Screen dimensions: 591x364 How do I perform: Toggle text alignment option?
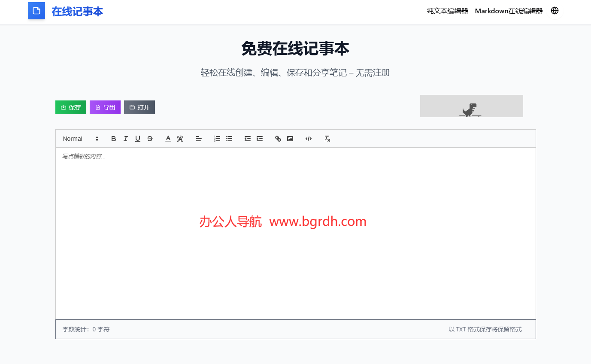[198, 138]
